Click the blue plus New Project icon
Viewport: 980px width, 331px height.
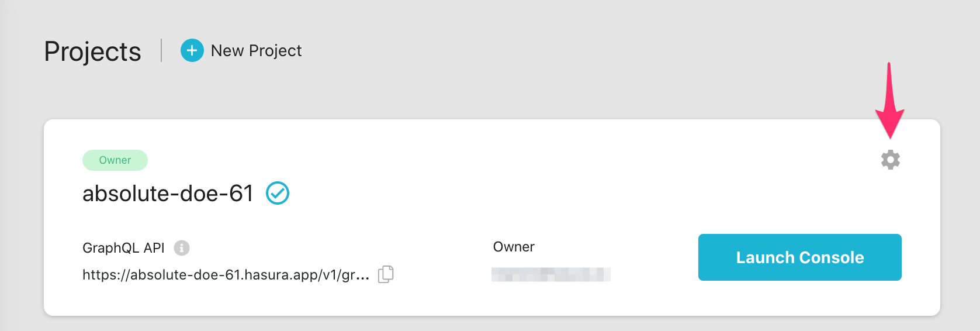[192, 51]
